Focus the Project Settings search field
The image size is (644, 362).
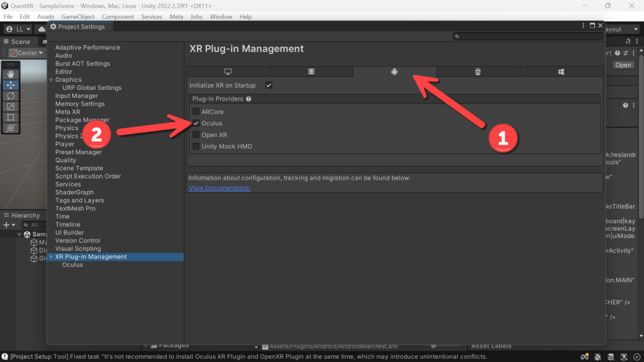(x=528, y=36)
